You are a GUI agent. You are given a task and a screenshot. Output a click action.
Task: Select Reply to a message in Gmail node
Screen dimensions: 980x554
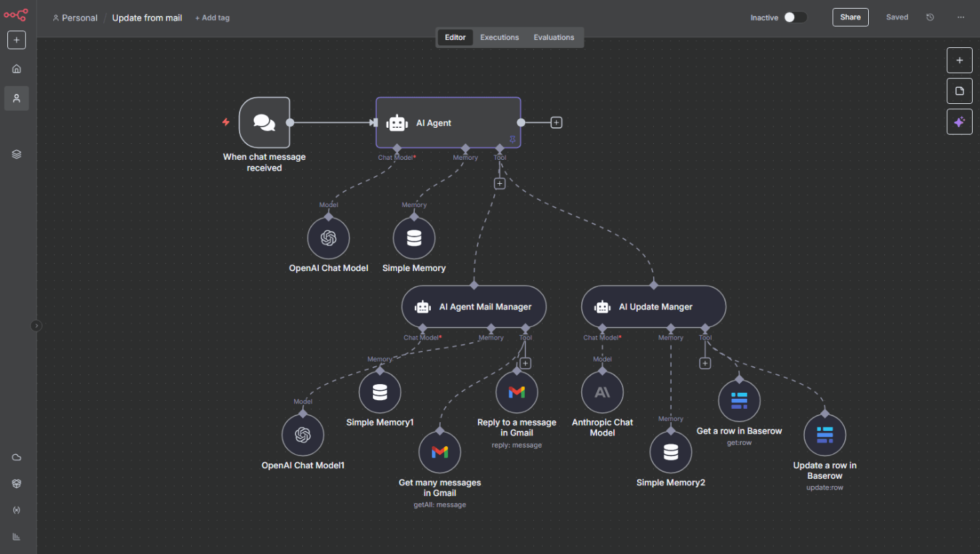coord(517,392)
